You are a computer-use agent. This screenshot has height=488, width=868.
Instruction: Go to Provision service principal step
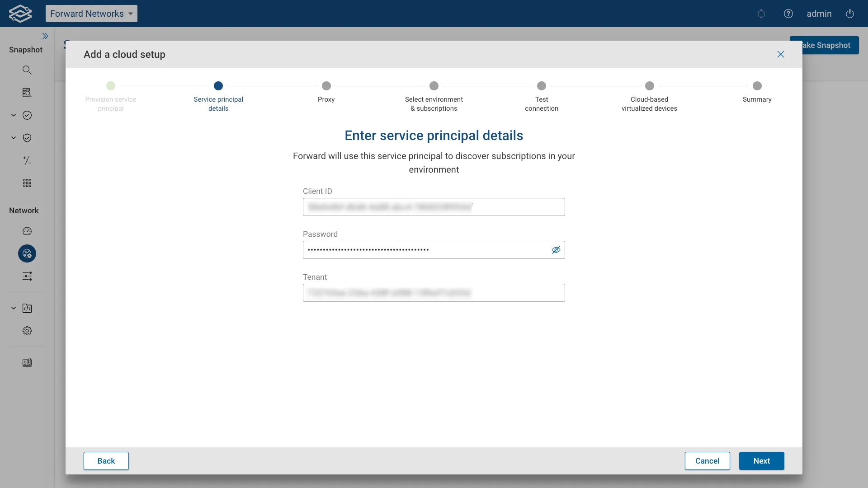click(111, 96)
